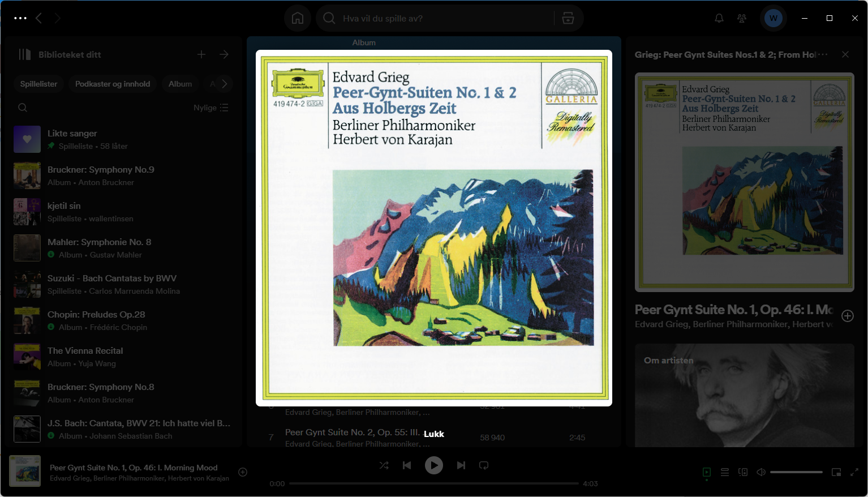Open the Nylige sort dropdown
Image resolution: width=868 pixels, height=497 pixels.
pos(211,108)
